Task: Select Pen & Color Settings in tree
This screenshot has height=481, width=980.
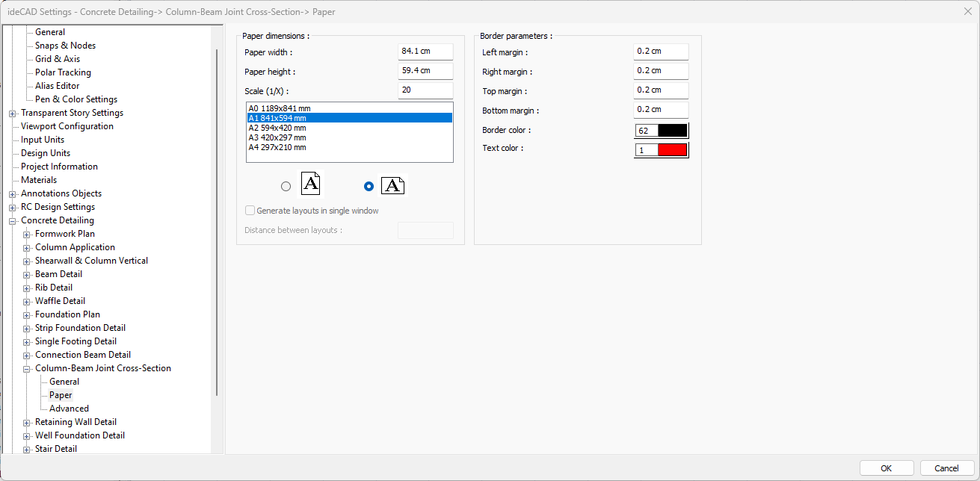Action: click(x=76, y=99)
